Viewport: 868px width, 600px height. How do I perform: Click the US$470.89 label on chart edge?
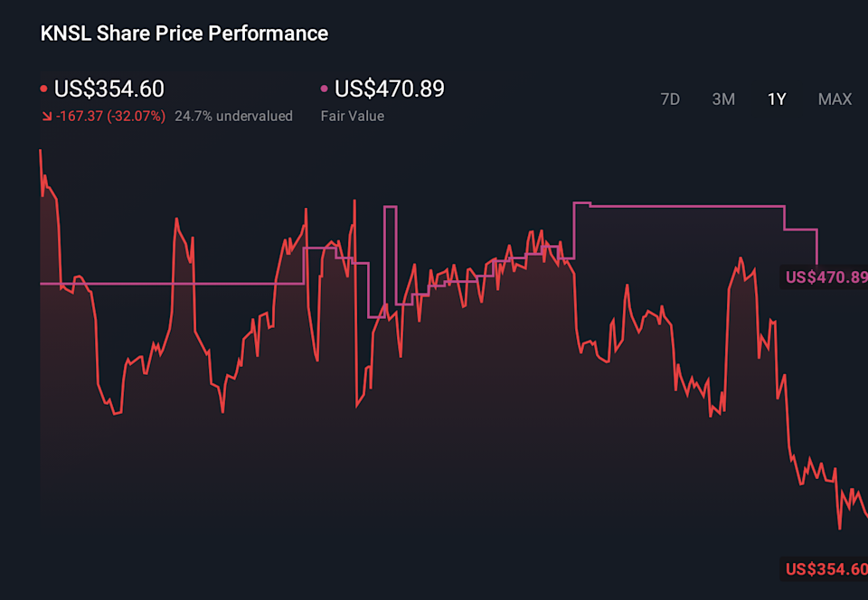coord(826,277)
